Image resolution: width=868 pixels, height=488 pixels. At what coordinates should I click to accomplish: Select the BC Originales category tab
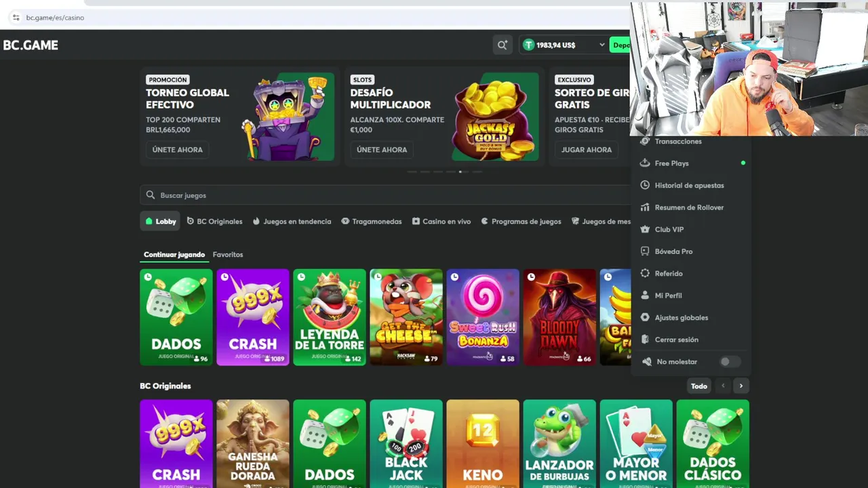pyautogui.click(x=214, y=221)
